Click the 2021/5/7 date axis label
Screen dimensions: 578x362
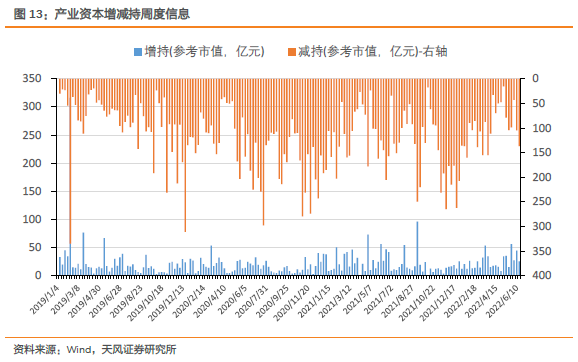click(x=358, y=299)
